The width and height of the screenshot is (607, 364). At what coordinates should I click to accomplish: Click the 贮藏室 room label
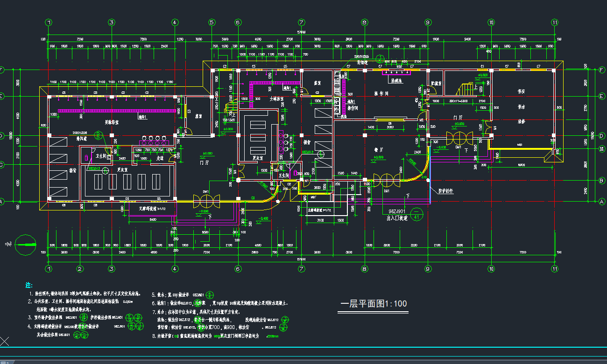[x=436, y=84]
